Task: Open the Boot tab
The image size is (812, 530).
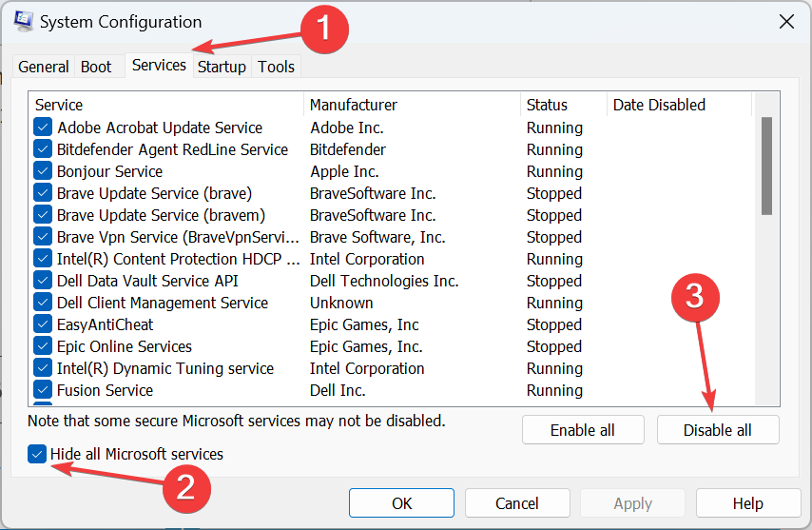Action: click(96, 67)
